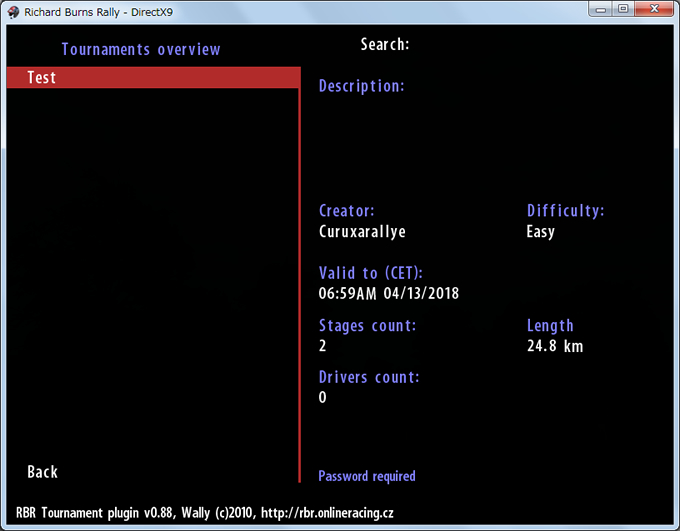
Task: Click the Creator label
Action: click(x=347, y=210)
